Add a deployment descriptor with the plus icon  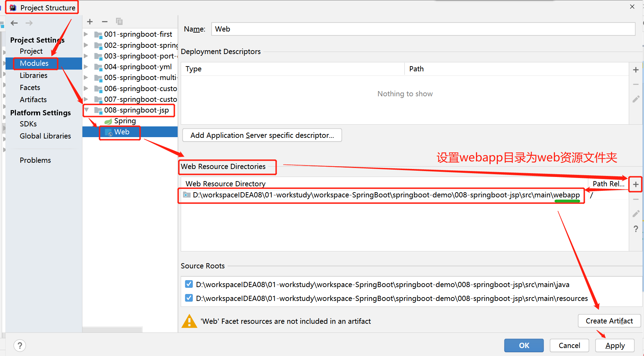(x=636, y=70)
